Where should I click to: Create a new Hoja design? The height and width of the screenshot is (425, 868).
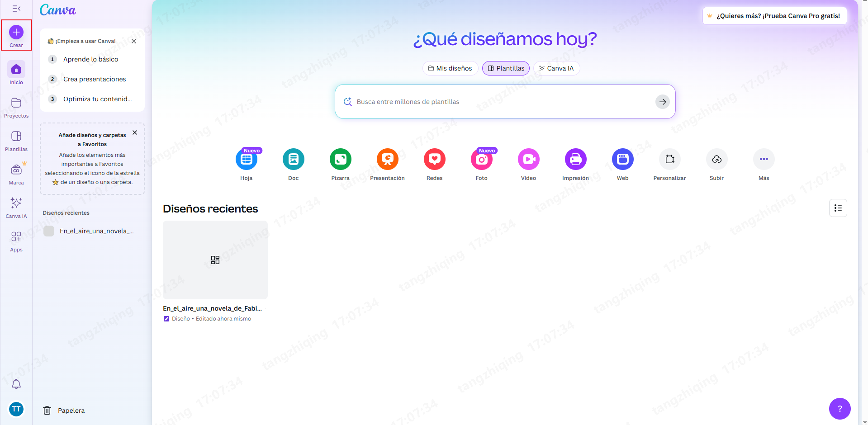coord(247,159)
